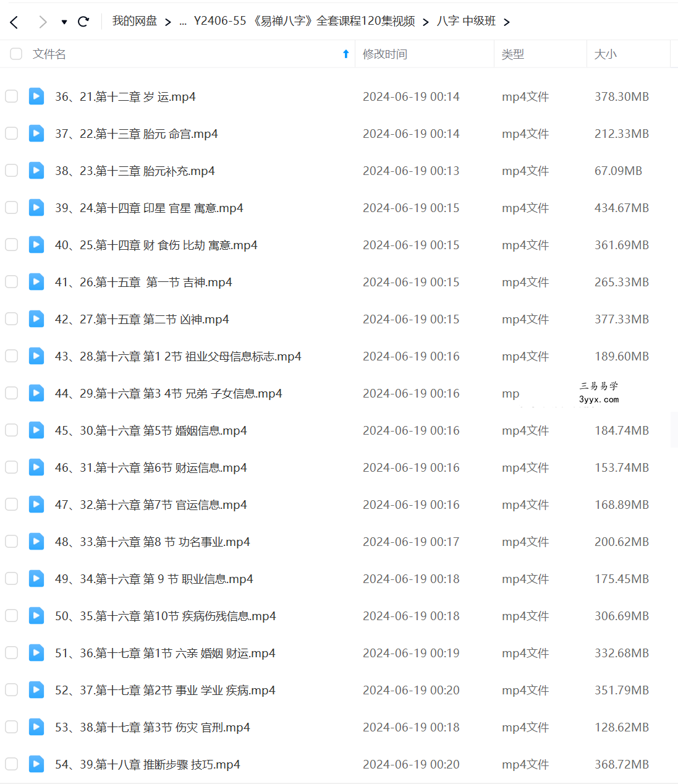Click video icon of 46、31 财运信息.mp4
The height and width of the screenshot is (784, 678).
[x=36, y=467]
